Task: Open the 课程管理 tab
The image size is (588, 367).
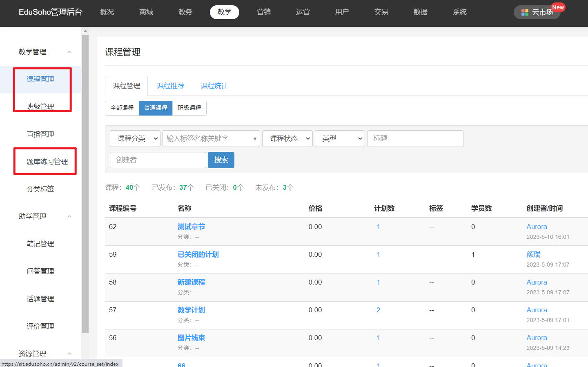Action: (127, 86)
